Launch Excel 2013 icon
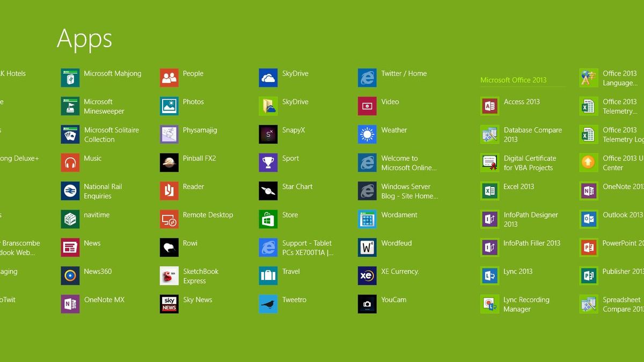 489,191
